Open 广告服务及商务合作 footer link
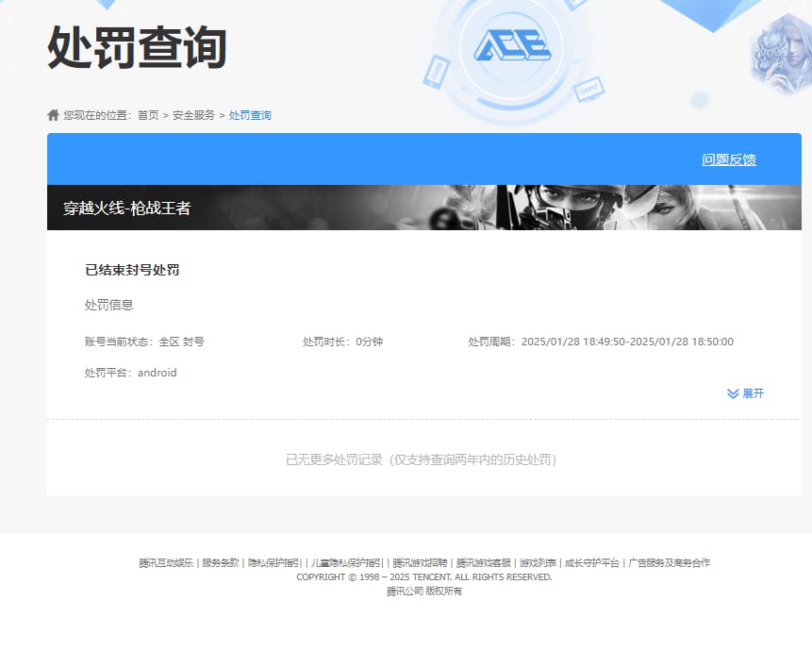This screenshot has height=651, width=812. click(669, 562)
